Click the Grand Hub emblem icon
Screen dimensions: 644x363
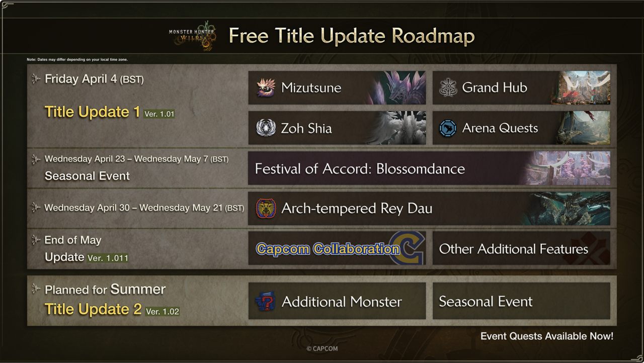pyautogui.click(x=448, y=88)
